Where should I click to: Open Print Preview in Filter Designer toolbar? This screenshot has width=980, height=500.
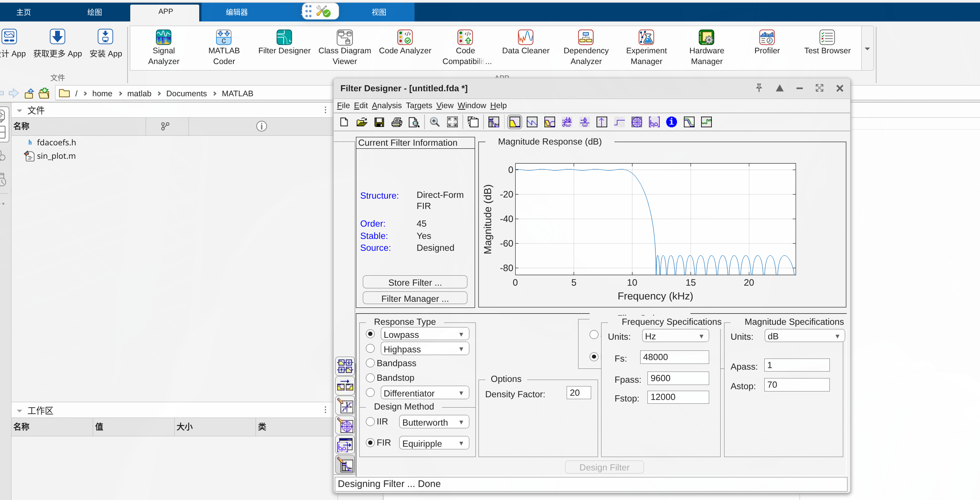[x=414, y=122]
